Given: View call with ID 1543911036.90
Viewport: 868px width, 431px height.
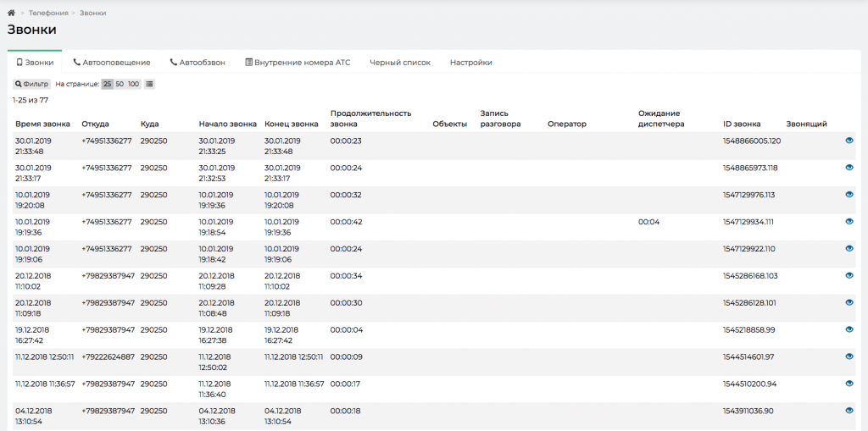Looking at the screenshot, I should tap(849, 411).
